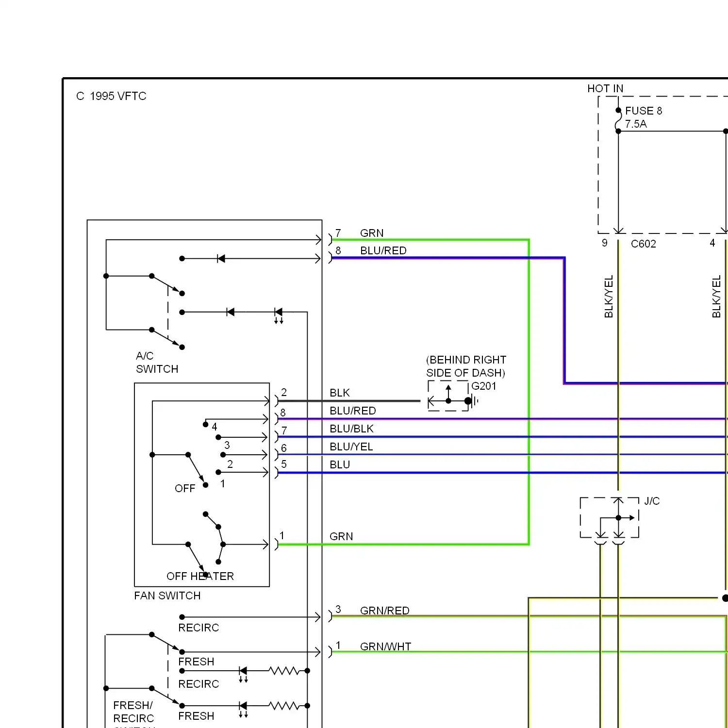Click the 'GRN/WHT' wire label
The width and height of the screenshot is (728, 728).
pyautogui.click(x=386, y=646)
